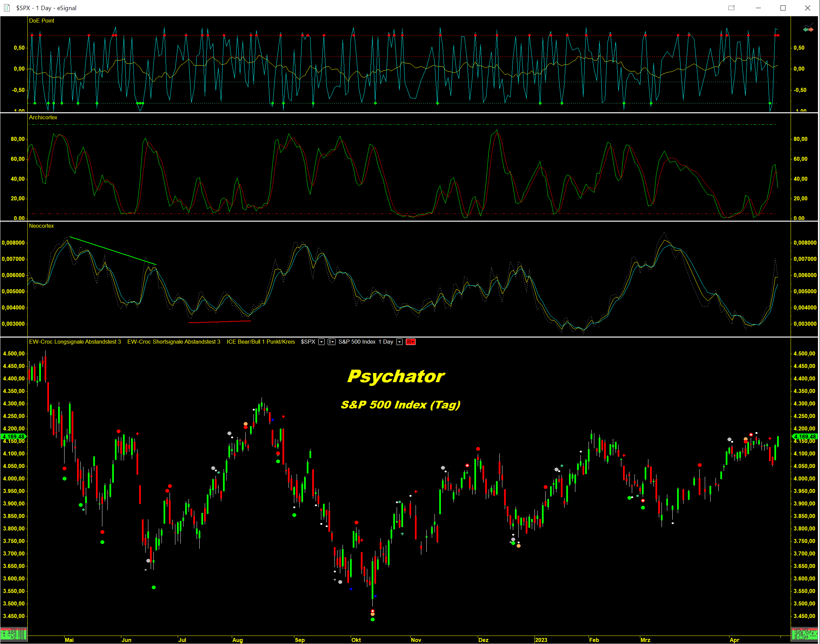Select the Neocortex indicator title

42,226
